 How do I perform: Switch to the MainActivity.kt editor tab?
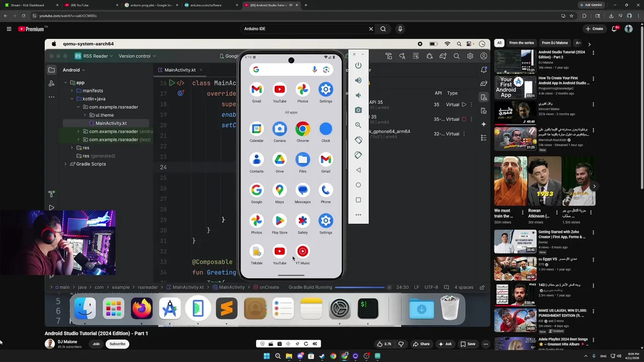pyautogui.click(x=180, y=70)
